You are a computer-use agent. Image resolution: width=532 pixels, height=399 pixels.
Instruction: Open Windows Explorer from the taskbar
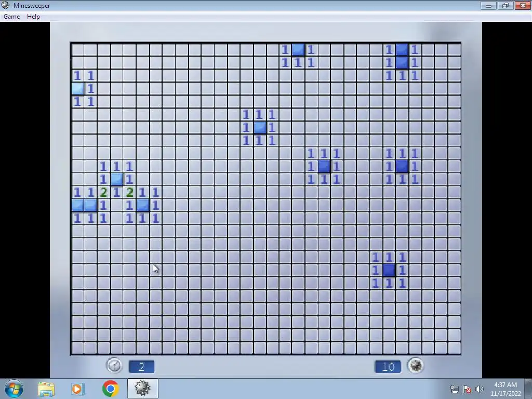tap(46, 389)
